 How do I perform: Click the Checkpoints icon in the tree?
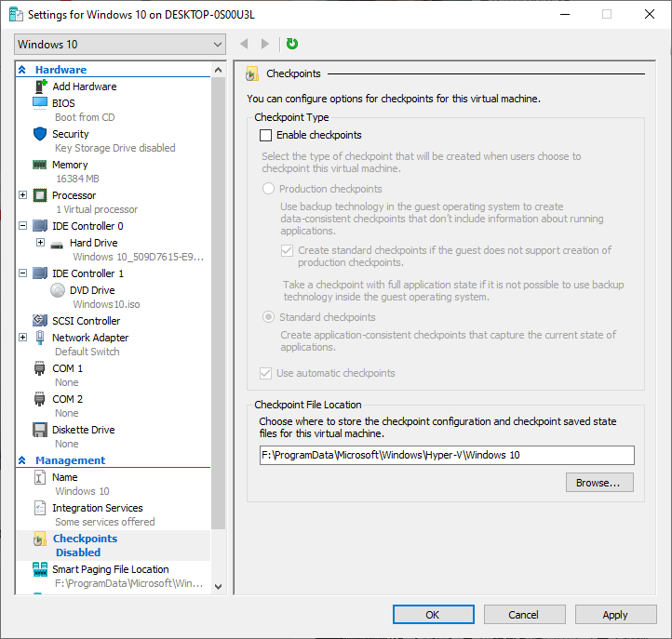coord(40,539)
